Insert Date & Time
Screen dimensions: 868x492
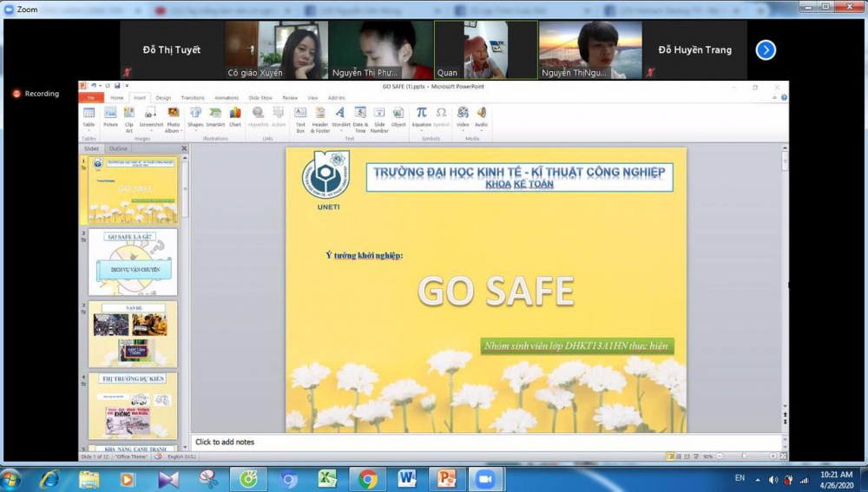360,118
